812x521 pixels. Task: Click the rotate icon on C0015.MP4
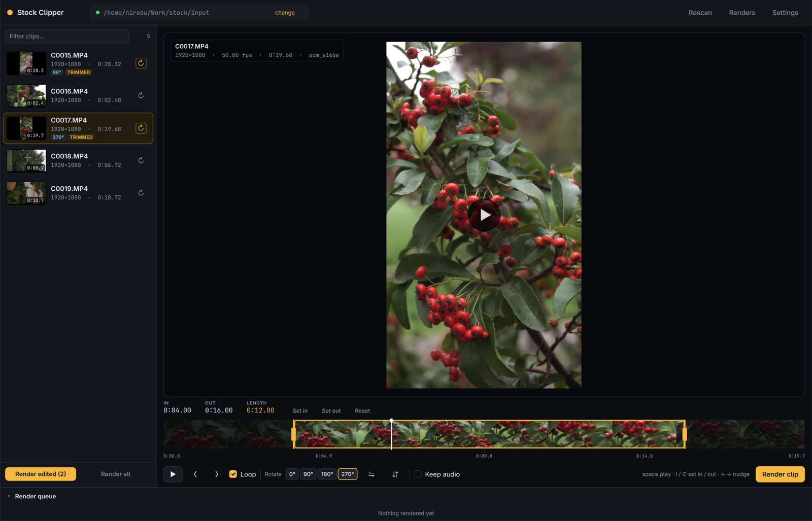coord(141,63)
